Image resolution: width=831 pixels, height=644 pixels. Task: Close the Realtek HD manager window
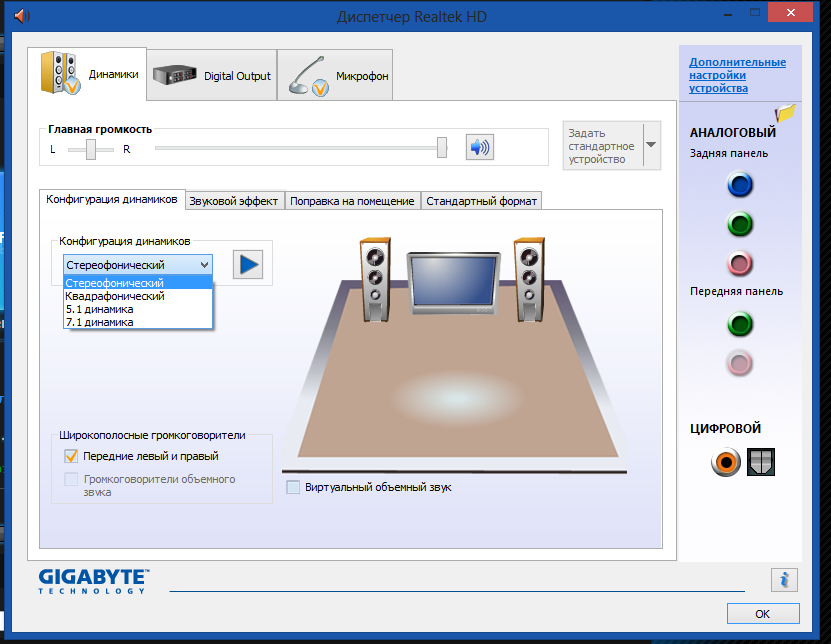(x=791, y=12)
